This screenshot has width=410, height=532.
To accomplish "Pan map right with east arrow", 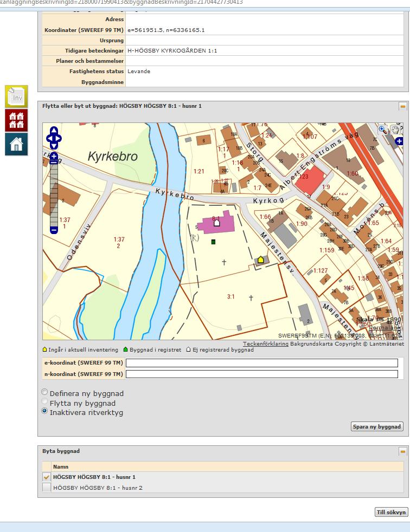I will tap(59, 139).
